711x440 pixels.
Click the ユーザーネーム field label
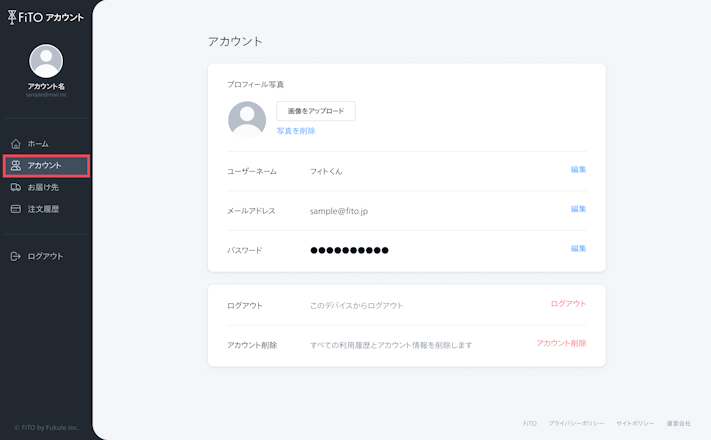pyautogui.click(x=252, y=171)
